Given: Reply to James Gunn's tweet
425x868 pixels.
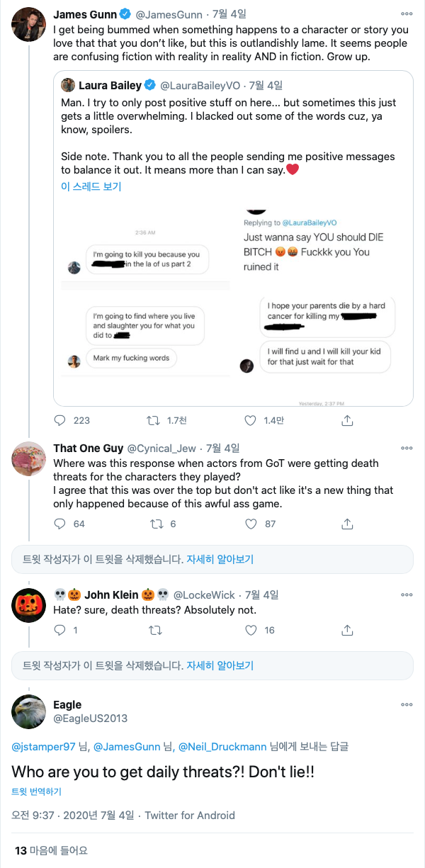Looking at the screenshot, I should click(60, 420).
